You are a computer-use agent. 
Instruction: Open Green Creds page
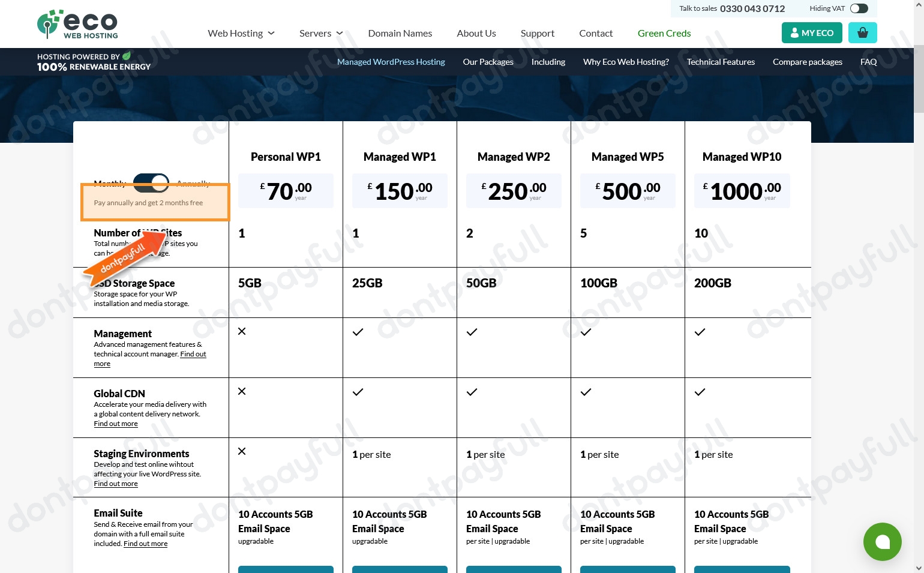coord(664,33)
